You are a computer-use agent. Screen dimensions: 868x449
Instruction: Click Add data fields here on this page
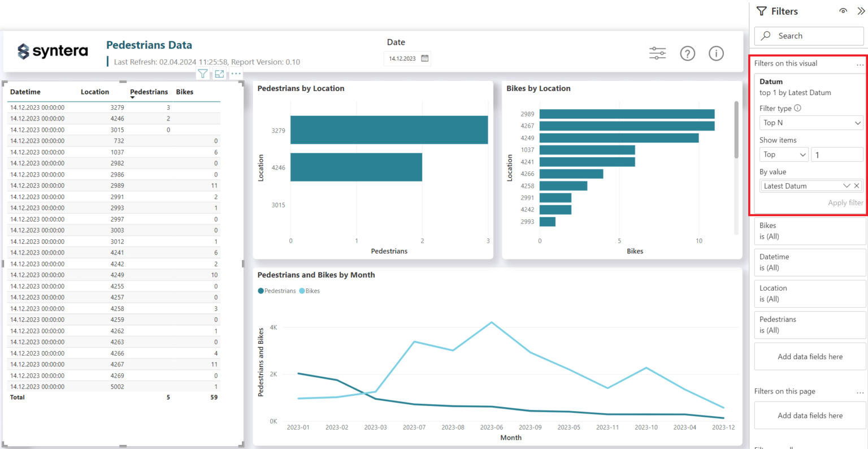809,415
